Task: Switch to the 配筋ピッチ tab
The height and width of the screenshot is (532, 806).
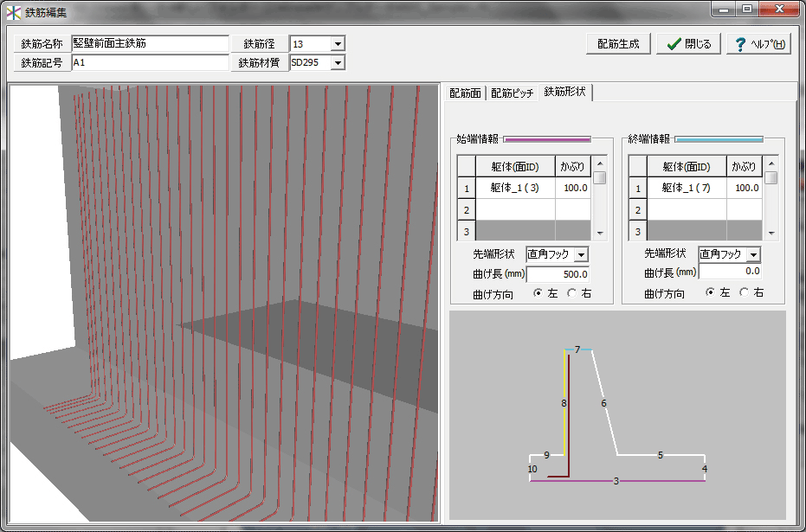Action: tap(512, 93)
